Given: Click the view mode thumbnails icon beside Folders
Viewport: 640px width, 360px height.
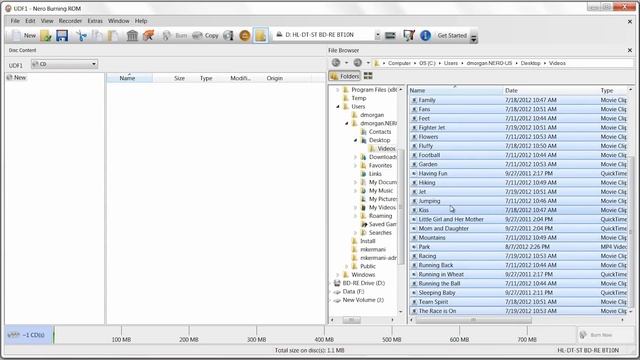Looking at the screenshot, I should (368, 76).
